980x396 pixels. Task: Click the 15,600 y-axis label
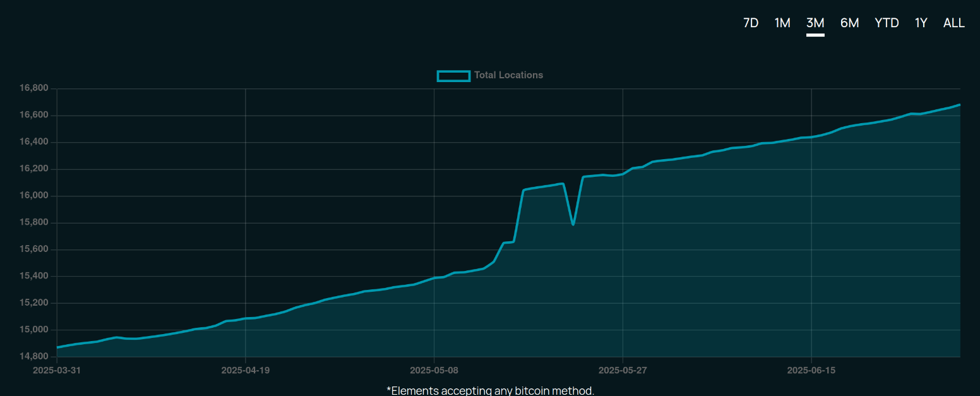pos(34,249)
